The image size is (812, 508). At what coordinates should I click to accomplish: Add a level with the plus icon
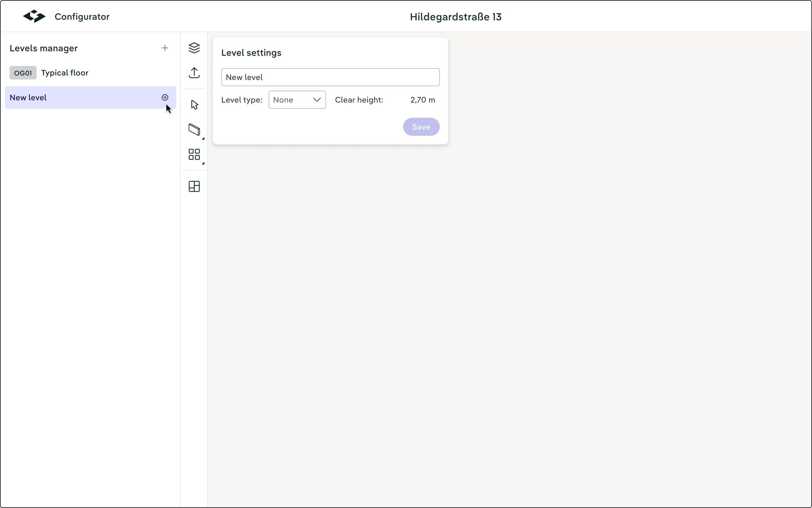(x=165, y=48)
